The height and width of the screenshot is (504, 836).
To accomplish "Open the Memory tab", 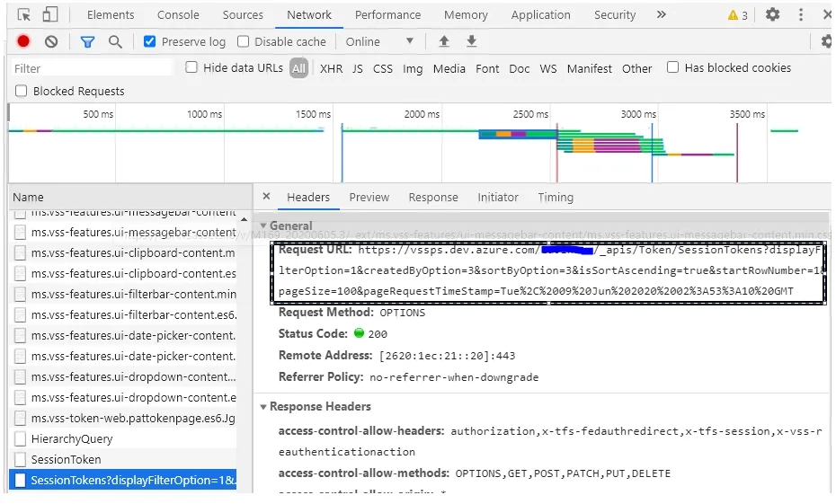I will pyautogui.click(x=466, y=15).
